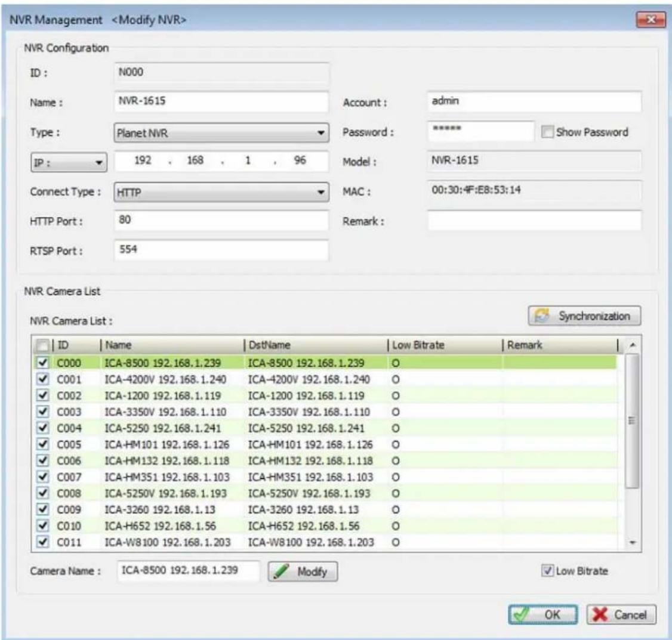Select Name cell ICA-3350V 192.168.1.110

point(165,412)
